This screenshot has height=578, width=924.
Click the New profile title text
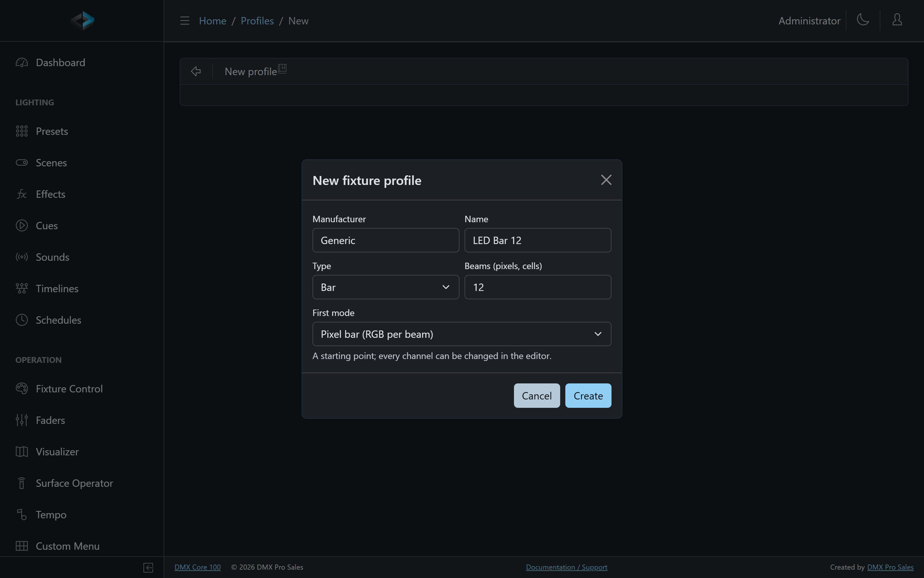(251, 72)
